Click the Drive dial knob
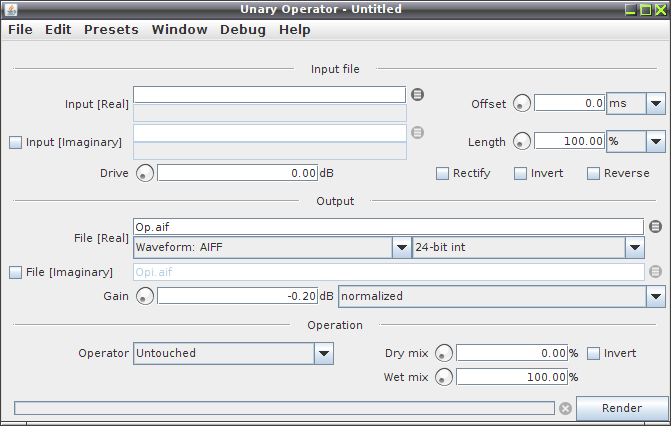Screen dimensions: 671x426 145,173
